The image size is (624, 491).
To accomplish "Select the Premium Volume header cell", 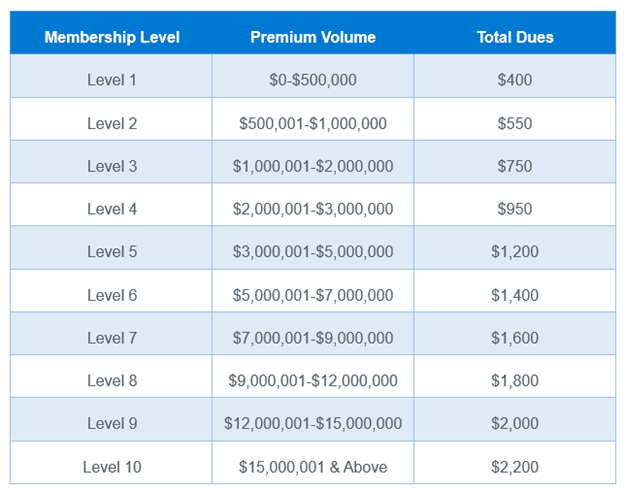I will tap(313, 37).
